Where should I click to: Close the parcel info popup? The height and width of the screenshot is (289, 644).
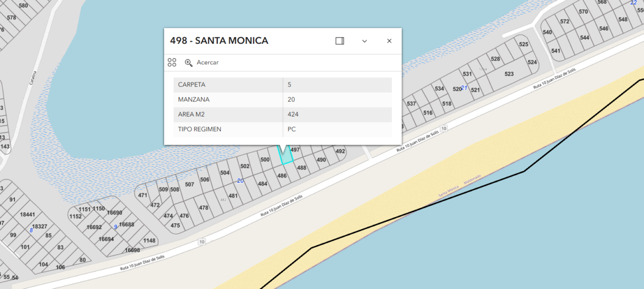click(389, 41)
